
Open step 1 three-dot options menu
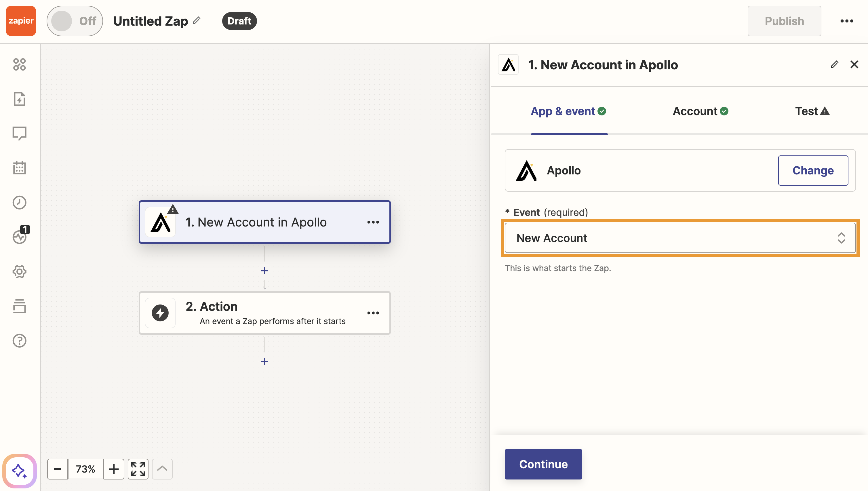coord(373,222)
